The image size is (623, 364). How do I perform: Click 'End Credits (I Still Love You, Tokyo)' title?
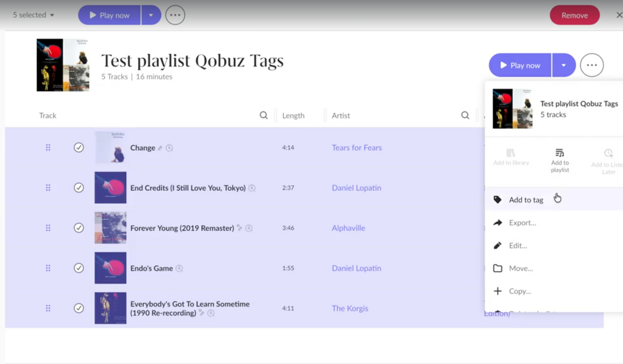[188, 187]
